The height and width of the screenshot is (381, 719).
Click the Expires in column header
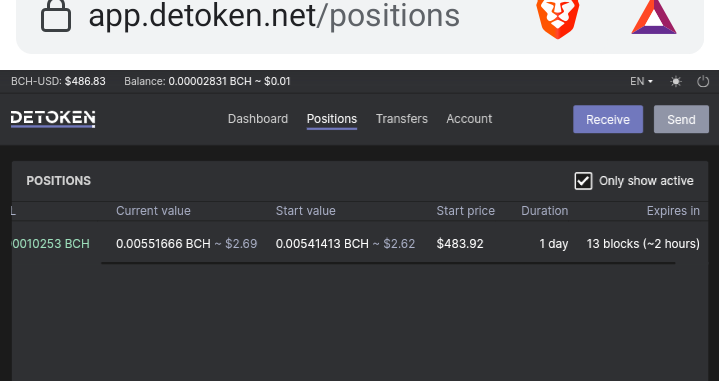point(673,211)
